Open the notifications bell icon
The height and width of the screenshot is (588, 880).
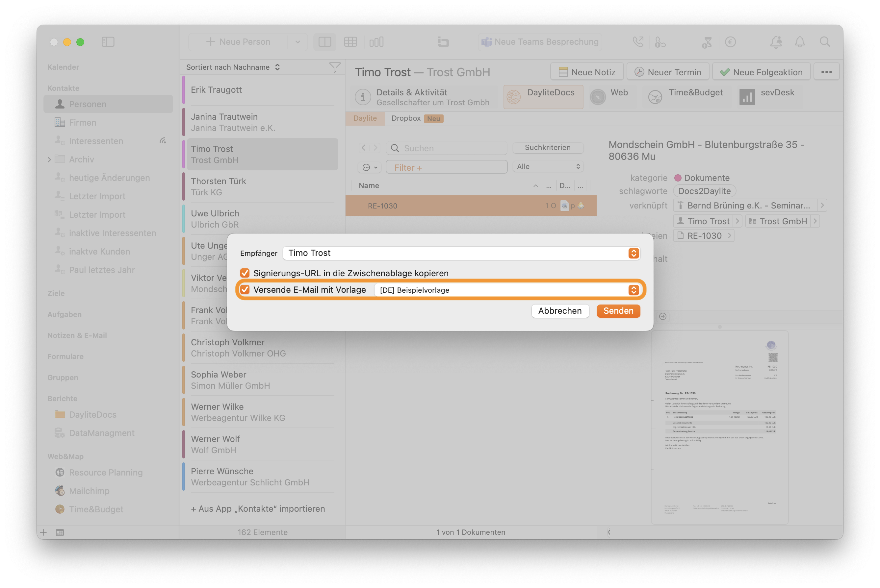click(800, 42)
